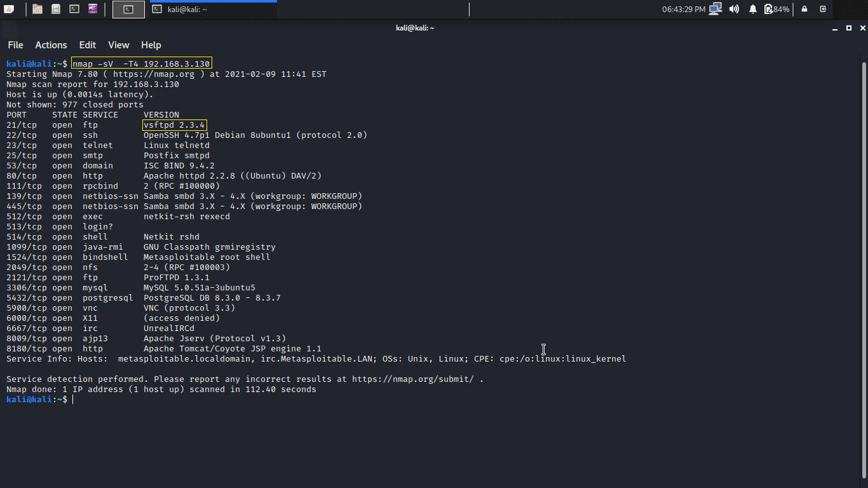This screenshot has height=488, width=868.
Task: Open the View menu
Action: click(118, 45)
